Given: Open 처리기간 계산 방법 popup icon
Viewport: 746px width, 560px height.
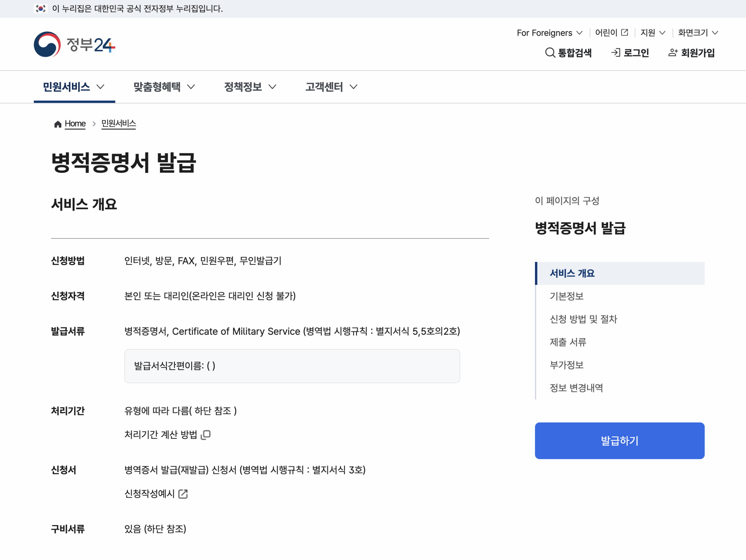Looking at the screenshot, I should coord(206,435).
